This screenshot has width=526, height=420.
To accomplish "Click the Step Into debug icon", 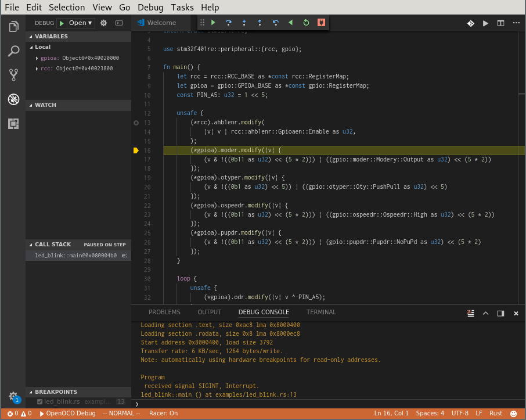I will [x=244, y=23].
